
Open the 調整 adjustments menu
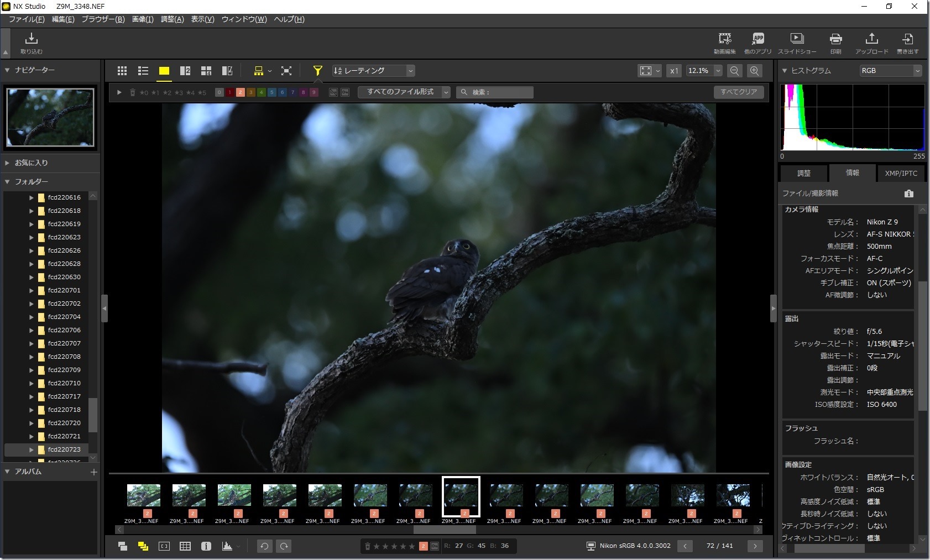tap(173, 19)
